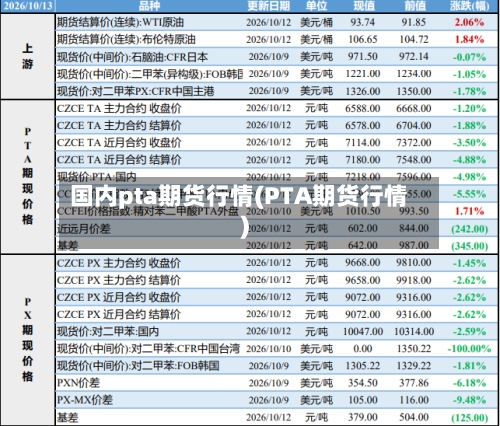Viewport: 500px width, 426px height.
Task: Click the 10314.00 previous value cell
Action: (x=414, y=332)
